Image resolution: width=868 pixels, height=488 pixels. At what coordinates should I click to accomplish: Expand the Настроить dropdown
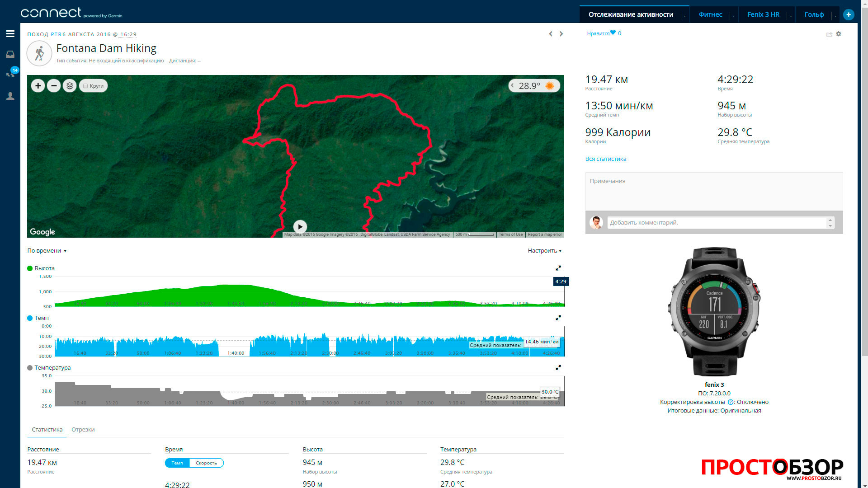544,251
